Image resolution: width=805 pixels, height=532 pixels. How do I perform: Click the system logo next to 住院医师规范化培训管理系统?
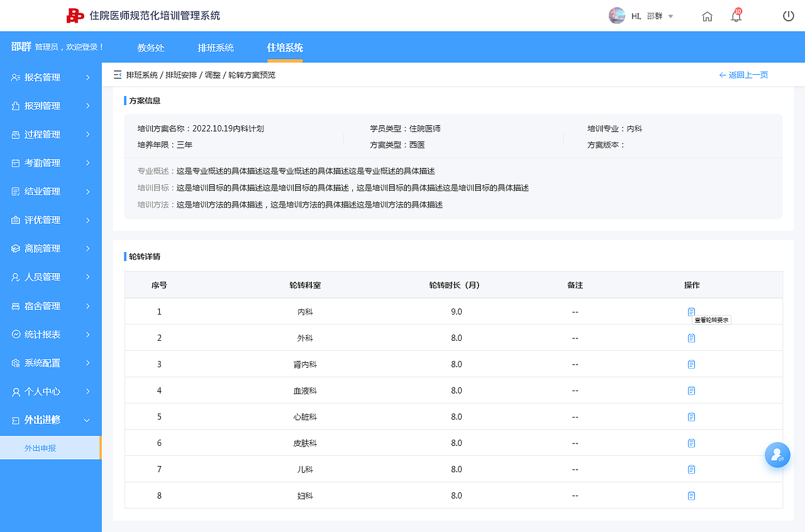click(75, 16)
